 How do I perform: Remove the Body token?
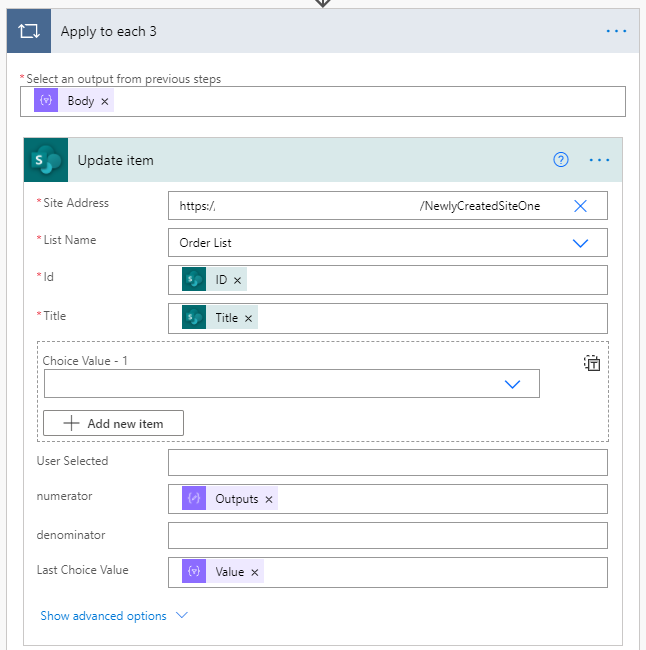[x=105, y=102]
